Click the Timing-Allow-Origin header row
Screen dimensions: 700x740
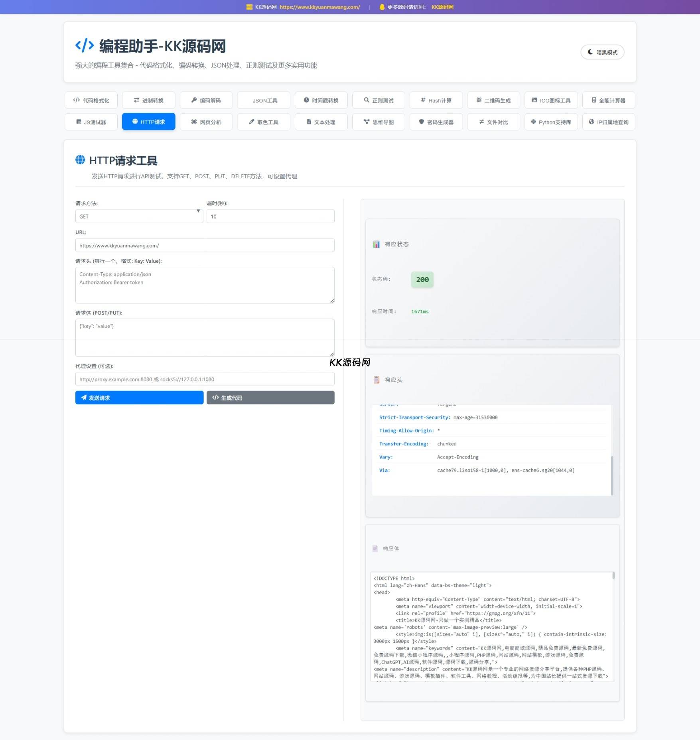(x=493, y=430)
